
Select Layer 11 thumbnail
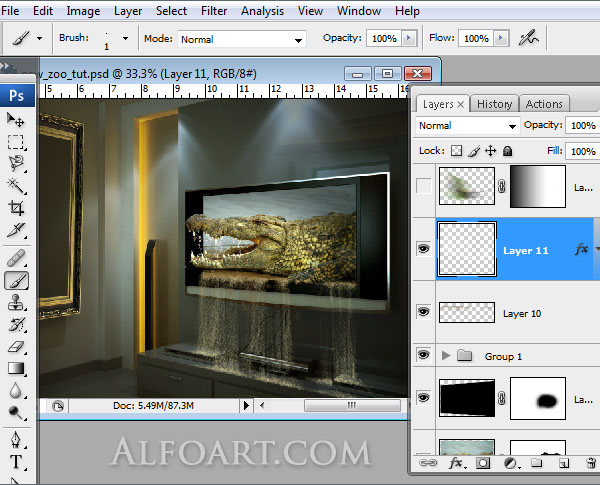[466, 249]
